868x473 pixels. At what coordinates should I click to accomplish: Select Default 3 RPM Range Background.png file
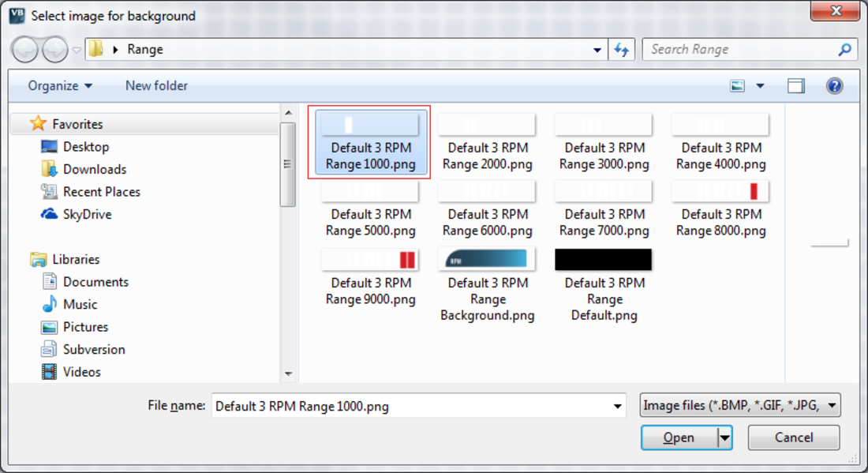(487, 285)
